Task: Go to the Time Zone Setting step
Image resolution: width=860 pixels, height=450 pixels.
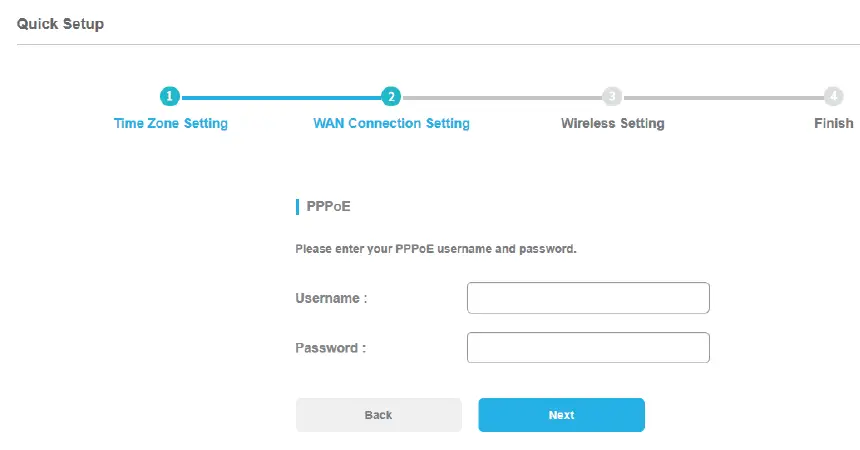Action: click(x=170, y=124)
